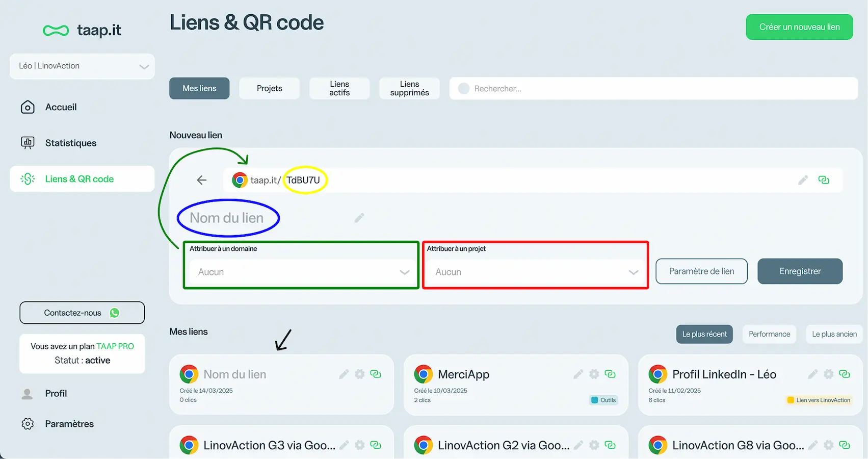The height and width of the screenshot is (459, 868).
Task: Expand the Léo | LinovAction account dropdown
Action: click(x=82, y=66)
